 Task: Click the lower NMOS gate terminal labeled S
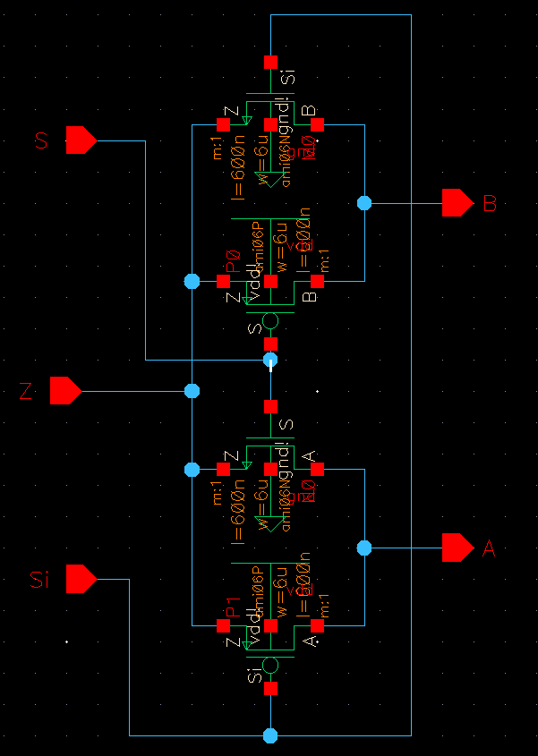click(270, 407)
